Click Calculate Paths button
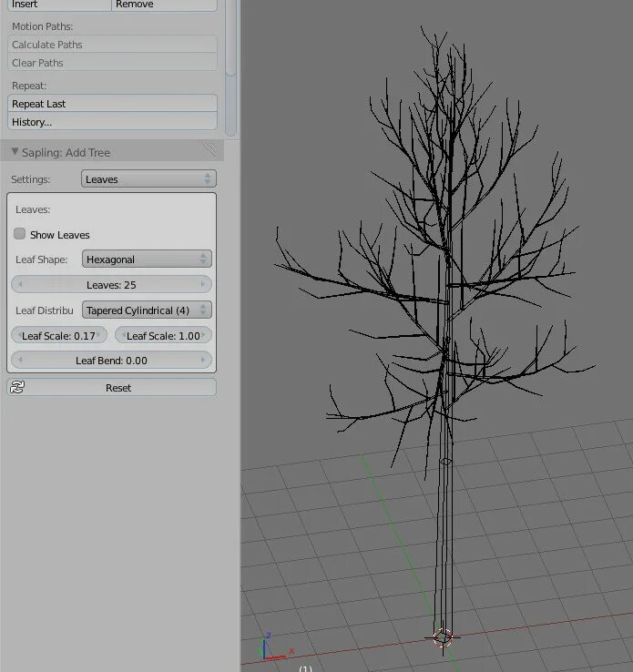The image size is (633, 672). (112, 44)
